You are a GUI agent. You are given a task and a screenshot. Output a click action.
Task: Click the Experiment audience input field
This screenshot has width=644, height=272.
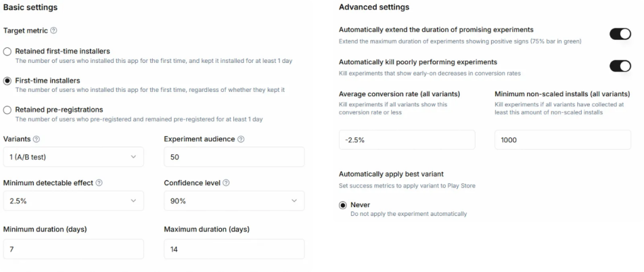pyautogui.click(x=234, y=157)
